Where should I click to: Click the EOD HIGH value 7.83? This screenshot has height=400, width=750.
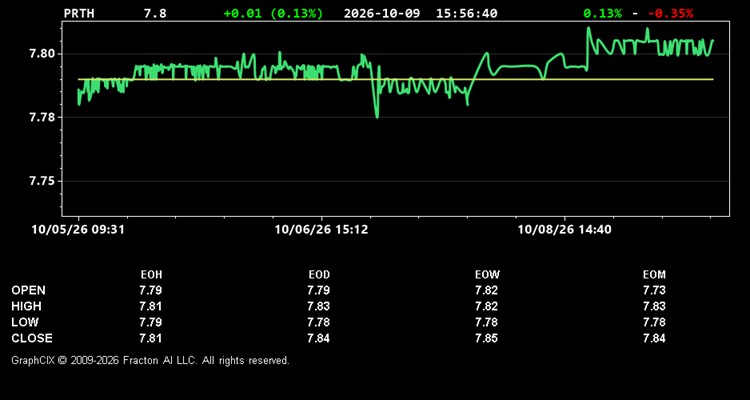319,306
